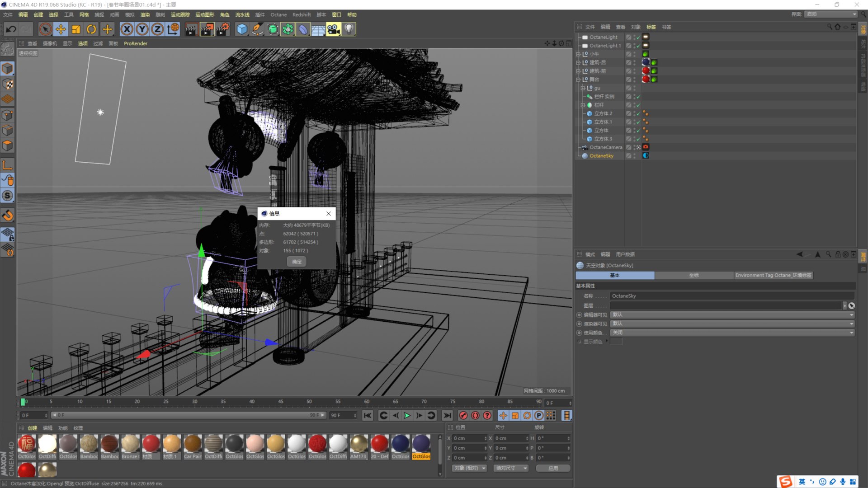Image resolution: width=868 pixels, height=488 pixels.
Task: Open the Octane menu
Action: 278,14
